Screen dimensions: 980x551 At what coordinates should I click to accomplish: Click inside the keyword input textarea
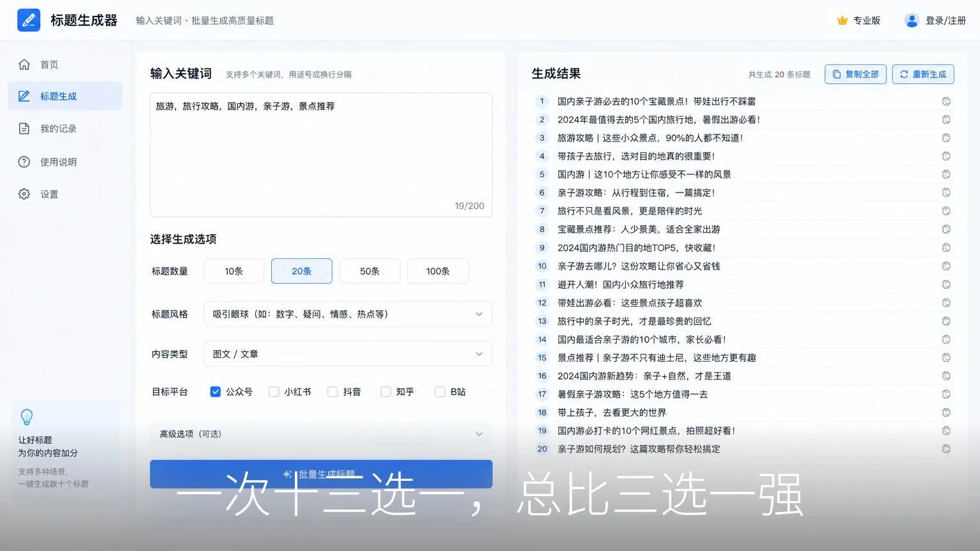point(321,155)
